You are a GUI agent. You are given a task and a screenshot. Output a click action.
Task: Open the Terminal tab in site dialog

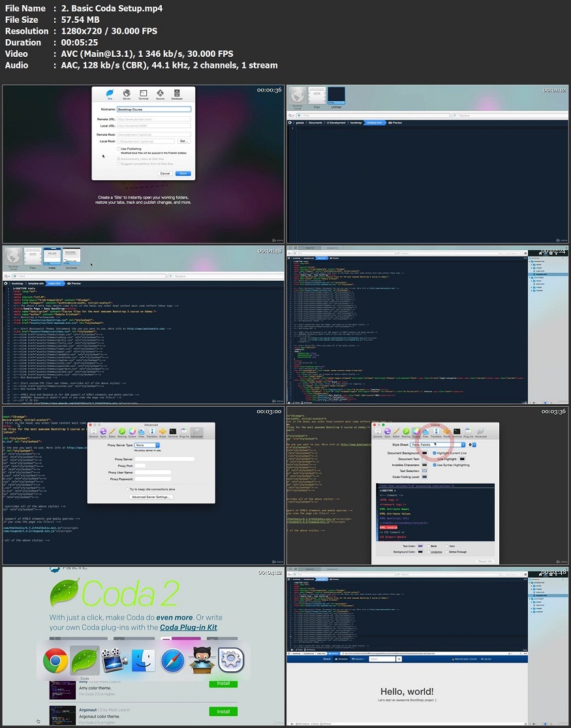point(144,94)
